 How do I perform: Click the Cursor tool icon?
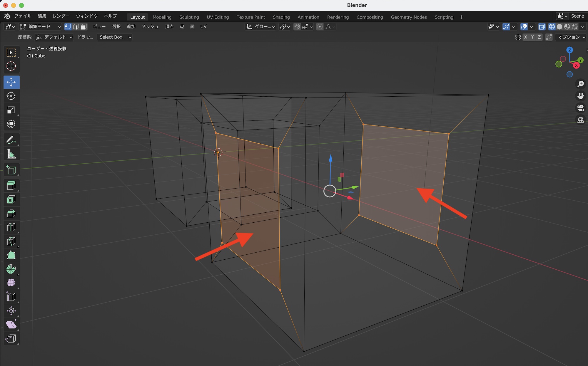point(11,66)
